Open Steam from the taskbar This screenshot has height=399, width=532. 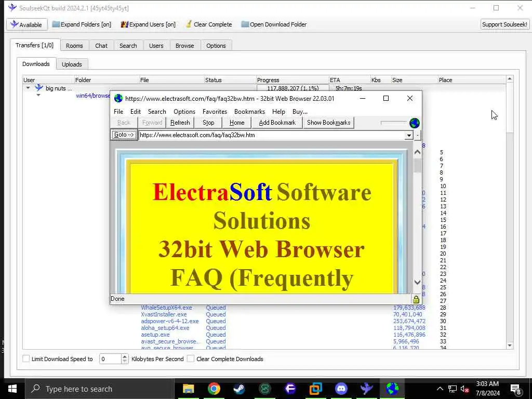[x=239, y=389]
